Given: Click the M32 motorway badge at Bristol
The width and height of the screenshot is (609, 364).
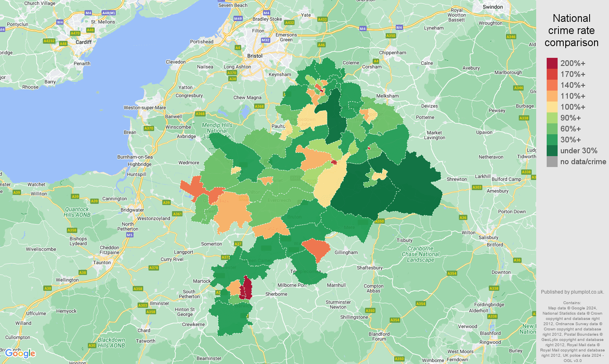Looking at the screenshot, I should (265, 40).
